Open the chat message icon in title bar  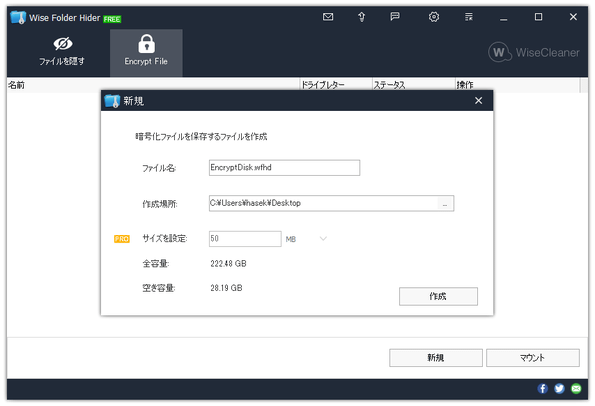click(395, 16)
